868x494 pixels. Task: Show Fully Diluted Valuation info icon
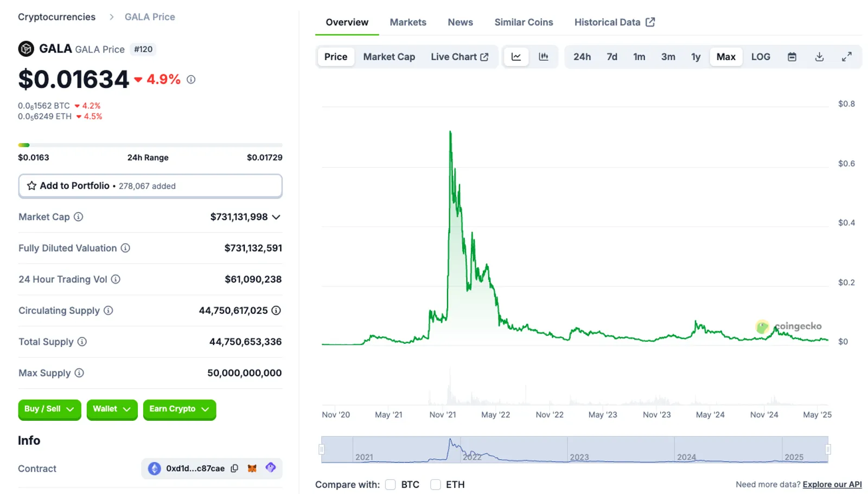(125, 248)
